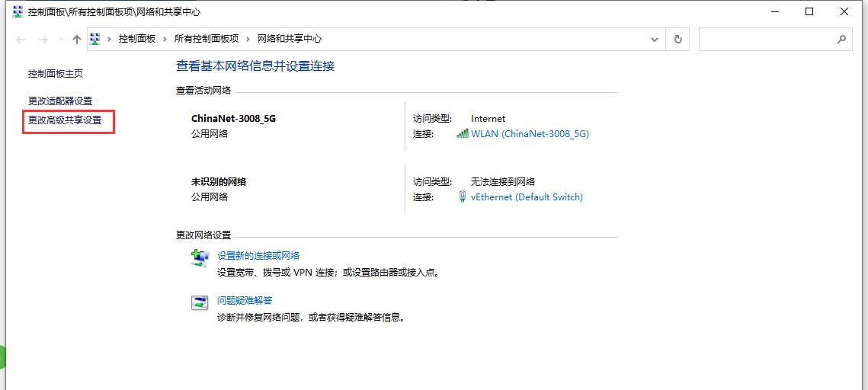
Task: Maximize the Network and Sharing Center window
Action: click(x=809, y=11)
